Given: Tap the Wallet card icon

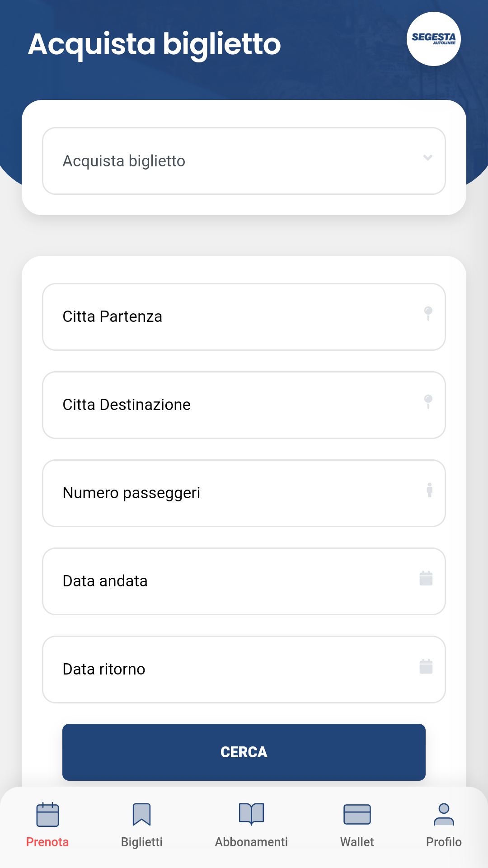Looking at the screenshot, I should click(357, 814).
